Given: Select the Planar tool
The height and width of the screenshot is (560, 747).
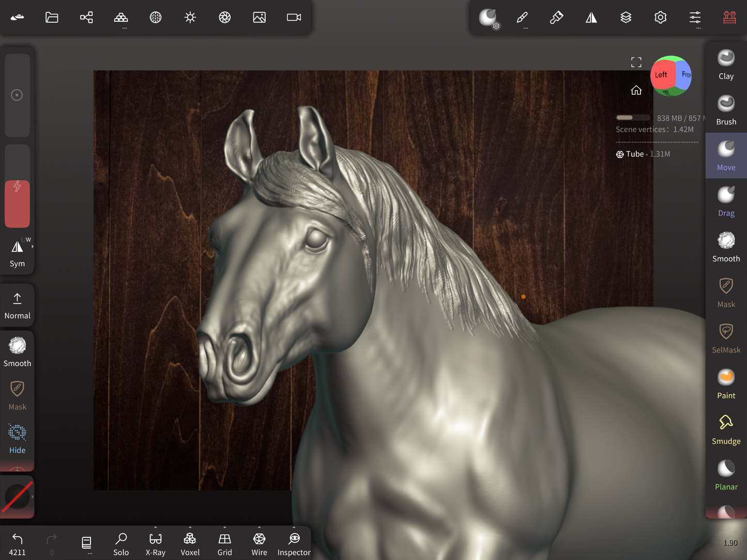Looking at the screenshot, I should [x=726, y=475].
